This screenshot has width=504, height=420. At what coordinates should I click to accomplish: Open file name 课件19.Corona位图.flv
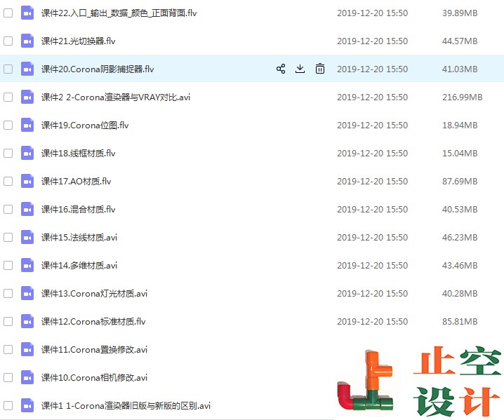click(85, 126)
